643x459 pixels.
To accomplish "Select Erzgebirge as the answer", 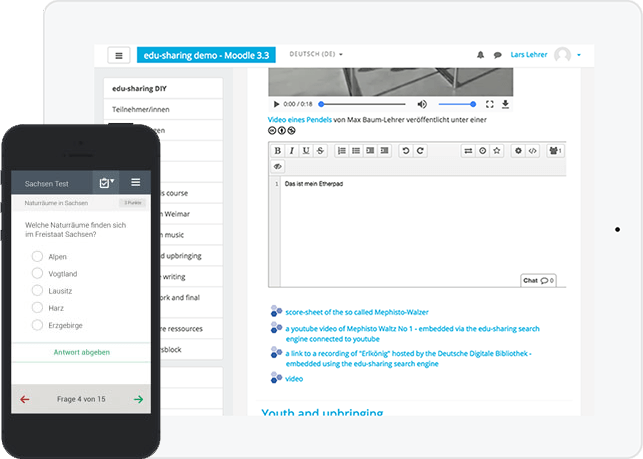I will pyautogui.click(x=37, y=325).
